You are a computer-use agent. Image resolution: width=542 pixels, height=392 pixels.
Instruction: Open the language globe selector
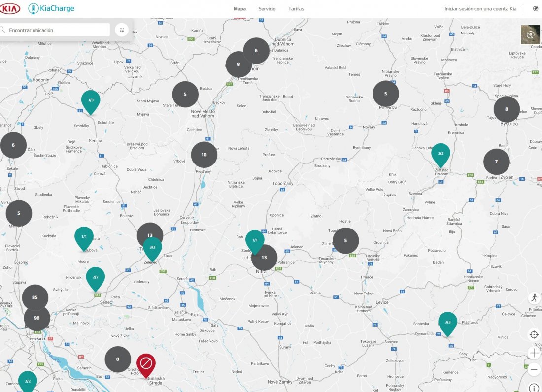pos(536,9)
